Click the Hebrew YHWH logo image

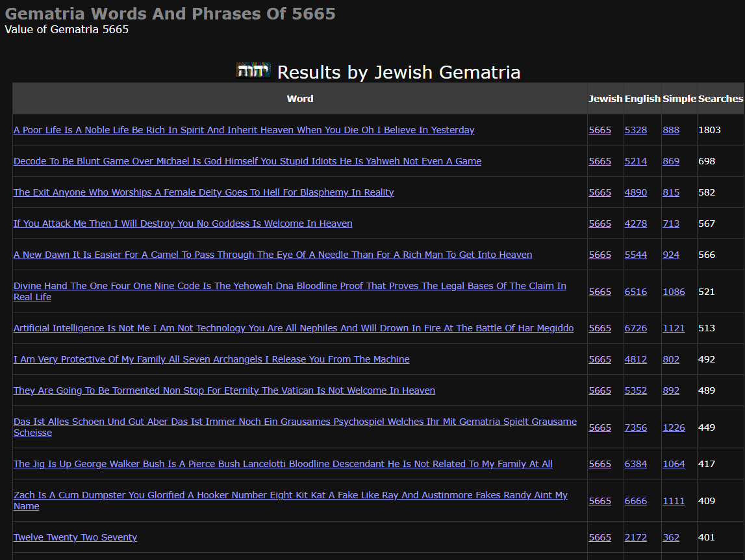pos(253,71)
